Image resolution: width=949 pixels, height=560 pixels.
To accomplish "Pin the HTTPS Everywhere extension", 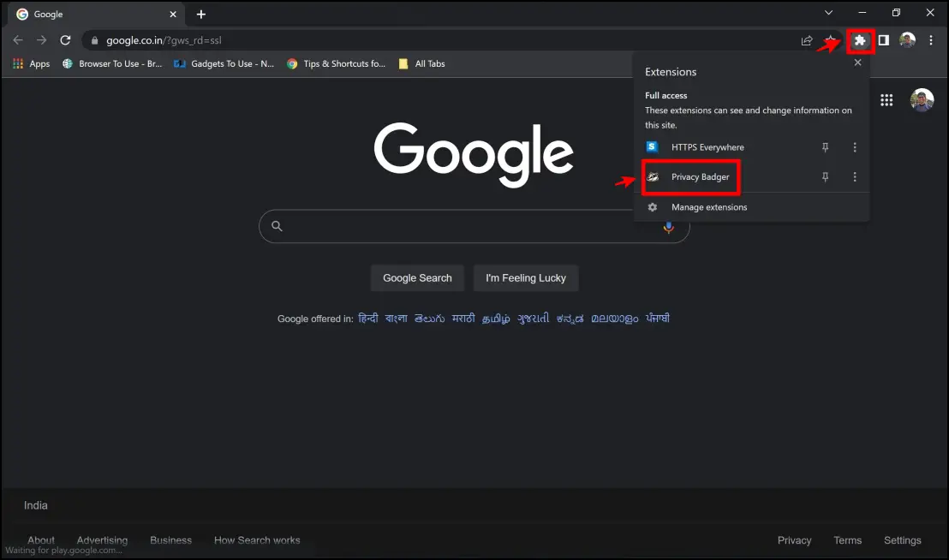I will coord(825,147).
